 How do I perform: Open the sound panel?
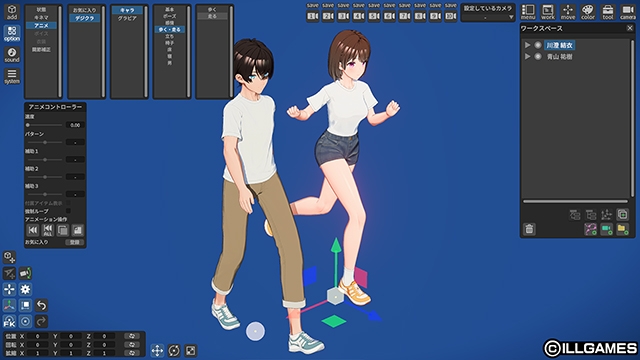(12, 55)
